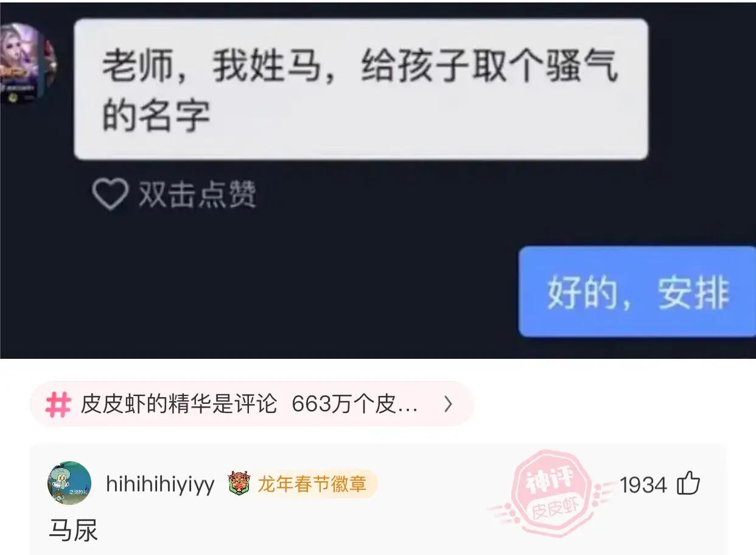Open the dragon year badge icon
Screen dimensions: 756x555
[240, 484]
